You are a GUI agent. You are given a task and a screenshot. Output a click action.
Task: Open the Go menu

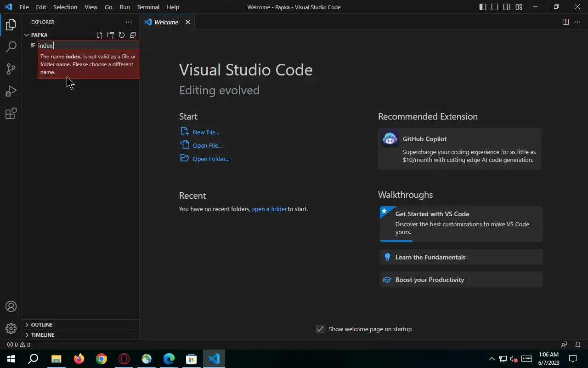pyautogui.click(x=108, y=7)
